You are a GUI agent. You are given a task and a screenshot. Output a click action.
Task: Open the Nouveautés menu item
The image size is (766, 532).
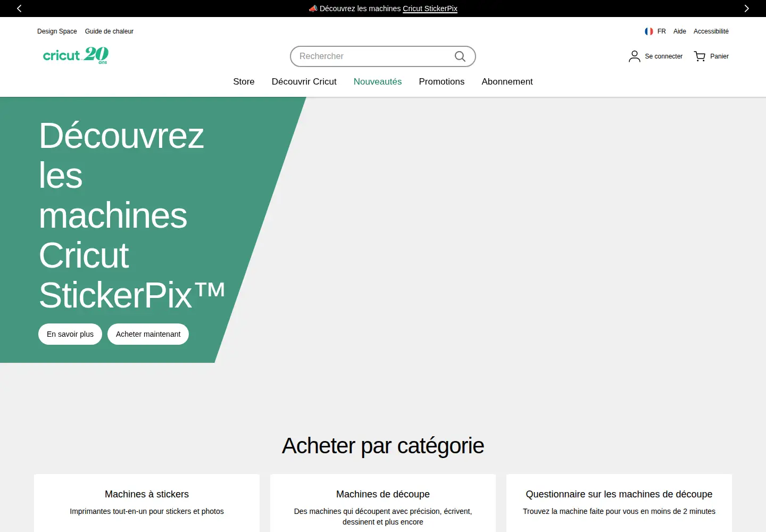378,81
